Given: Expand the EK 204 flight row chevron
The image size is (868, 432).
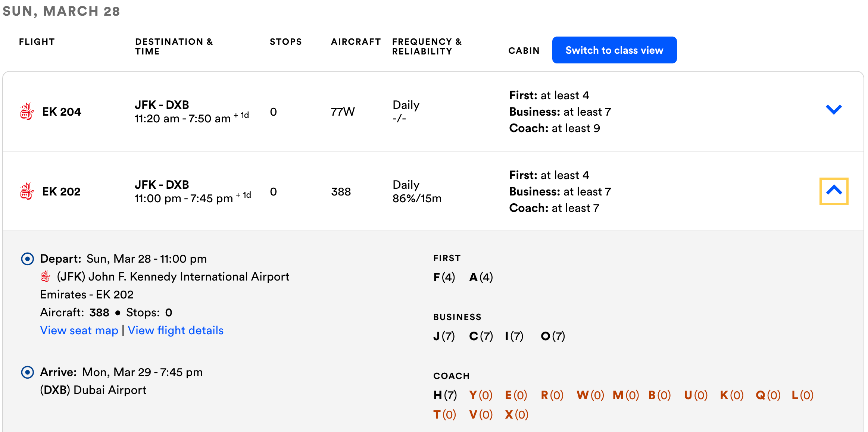Looking at the screenshot, I should [x=833, y=110].
